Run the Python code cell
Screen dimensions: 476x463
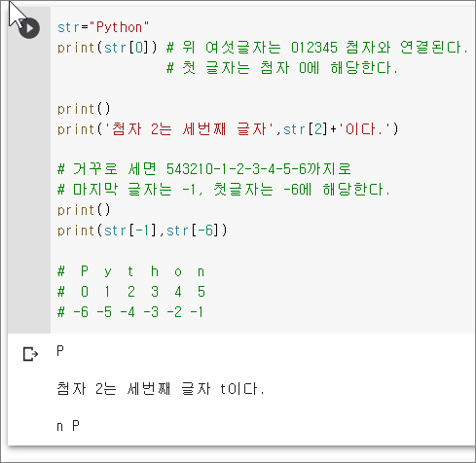click(x=29, y=28)
